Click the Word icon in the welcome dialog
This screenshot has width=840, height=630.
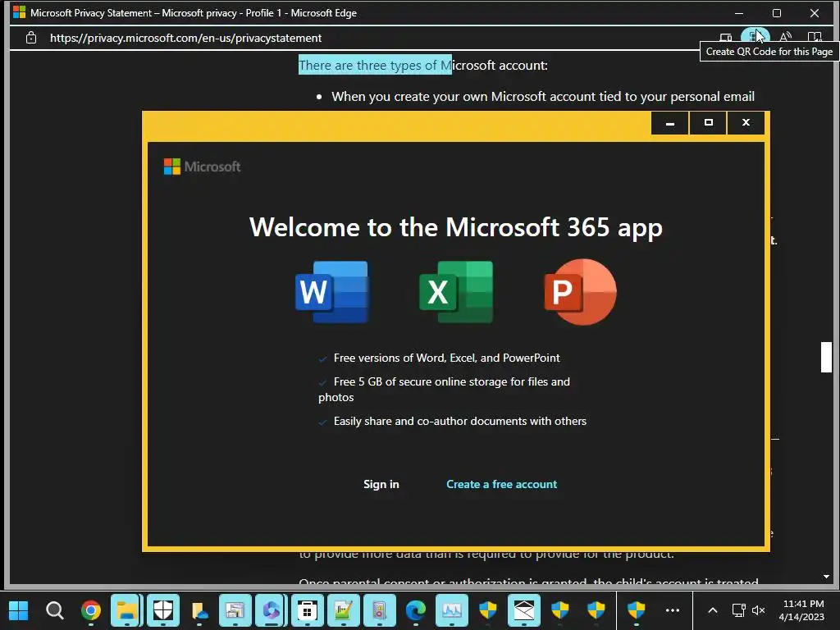click(332, 292)
